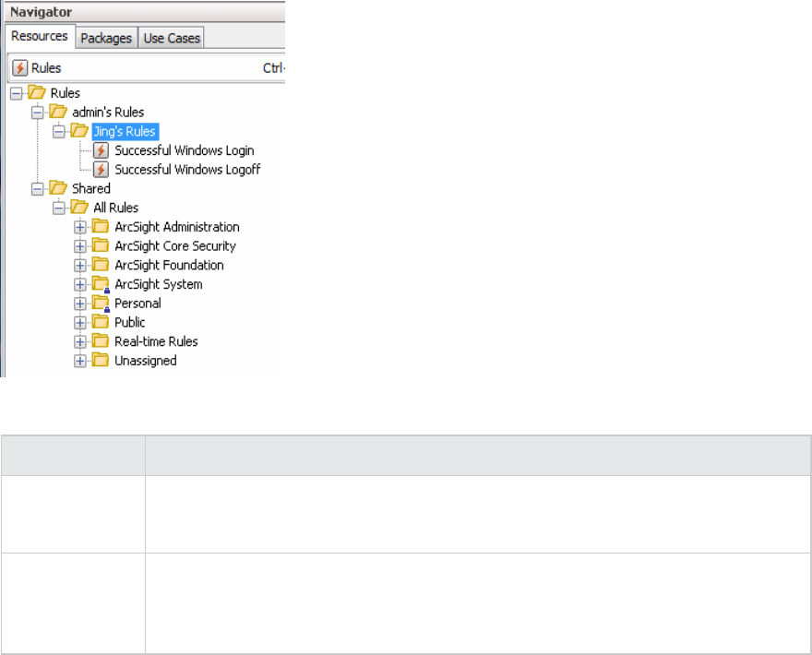Select the admin's Rules label
Viewport: 812px width, 655px height.
(x=108, y=113)
